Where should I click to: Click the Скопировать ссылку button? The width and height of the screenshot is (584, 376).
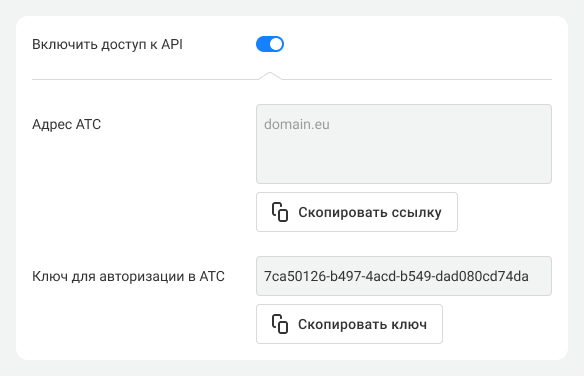click(x=357, y=212)
